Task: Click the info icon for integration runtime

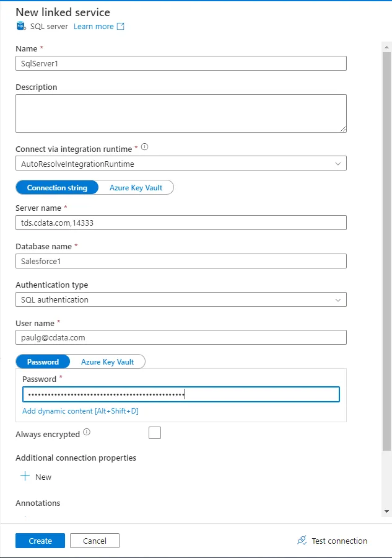Action: pyautogui.click(x=144, y=147)
